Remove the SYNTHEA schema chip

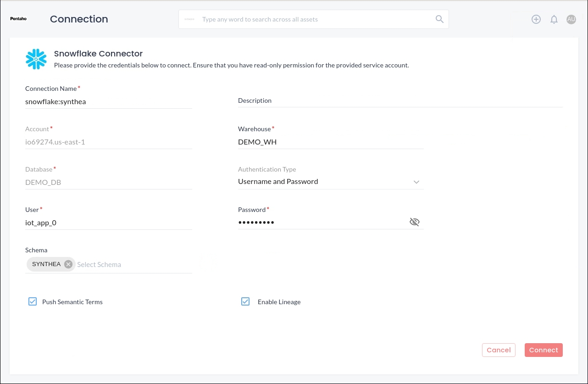coord(68,264)
